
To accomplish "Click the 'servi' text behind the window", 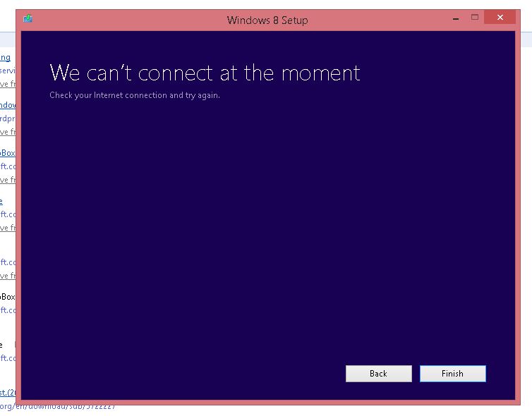I will click(x=8, y=71).
